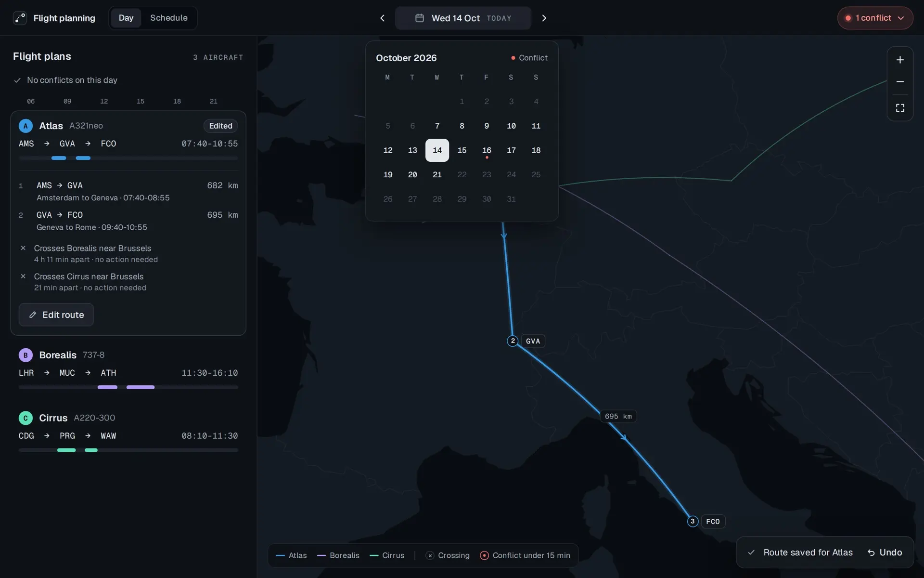Toggle Atlas route legend entry
The height and width of the screenshot is (578, 924).
292,555
